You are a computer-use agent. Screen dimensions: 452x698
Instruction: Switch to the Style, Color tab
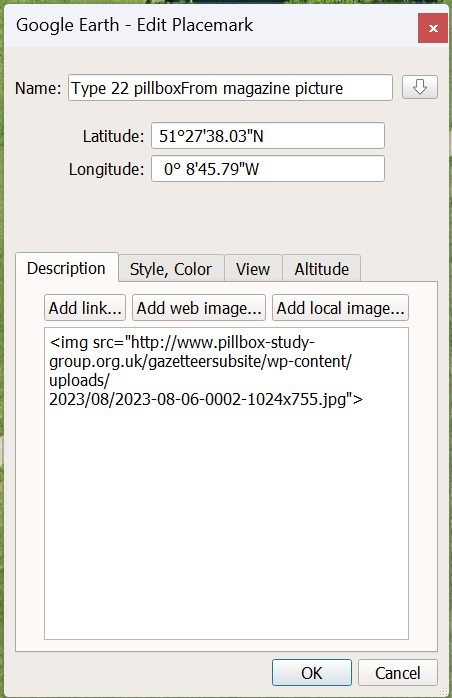(171, 269)
